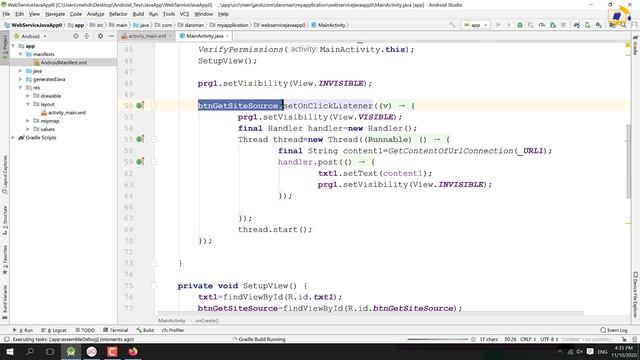Click the Make Project hammer icon
This screenshot has height=360, width=640.
pyautogui.click(x=452, y=25)
